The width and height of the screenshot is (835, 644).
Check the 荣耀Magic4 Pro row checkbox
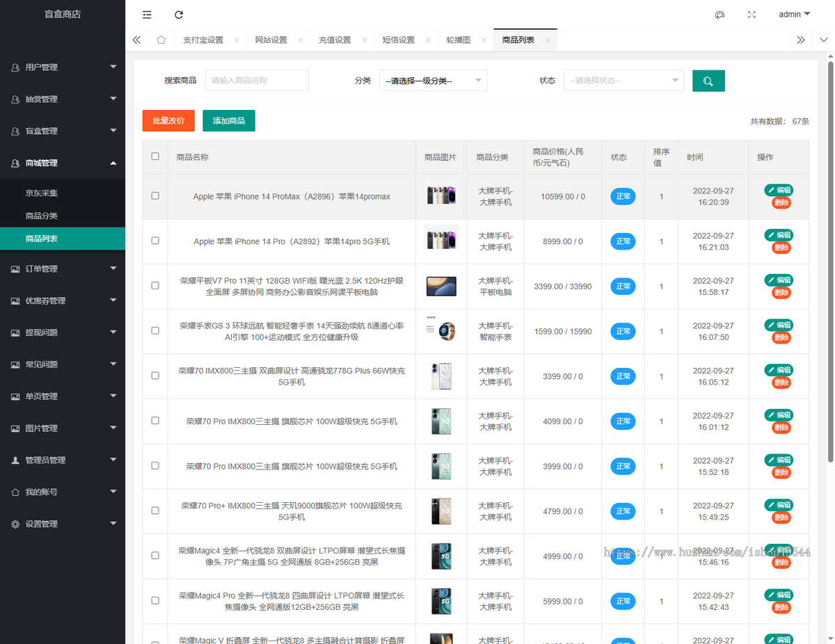pos(155,600)
